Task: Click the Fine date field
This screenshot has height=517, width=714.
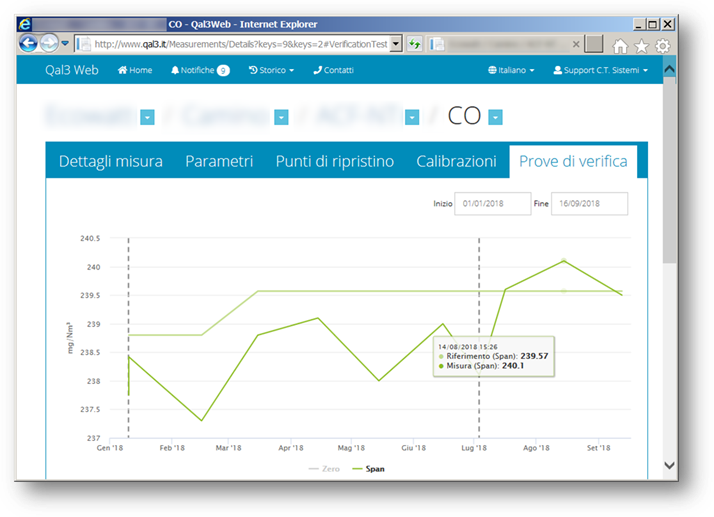Action: 589,203
